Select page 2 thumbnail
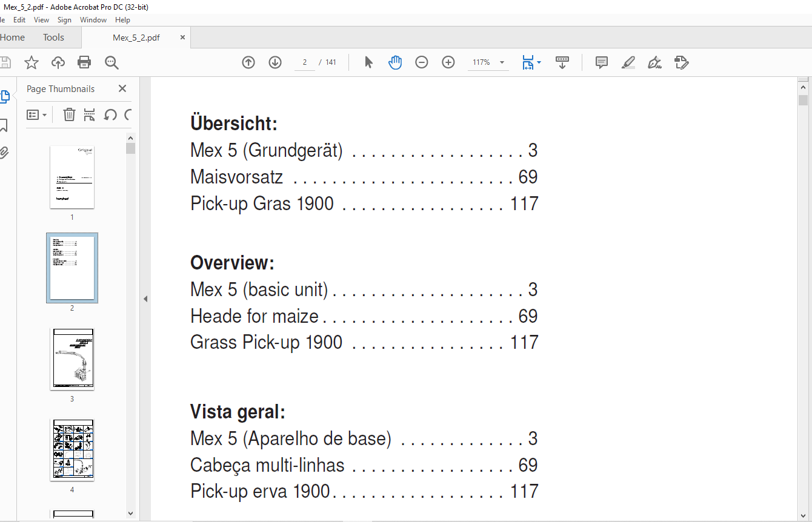Image resolution: width=812 pixels, height=522 pixels. [72, 268]
